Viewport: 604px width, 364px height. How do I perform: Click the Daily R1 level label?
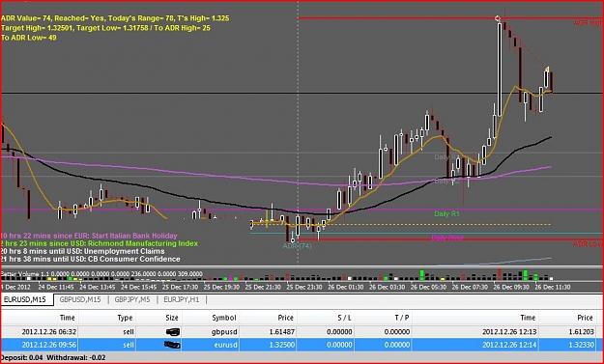pyautogui.click(x=446, y=214)
